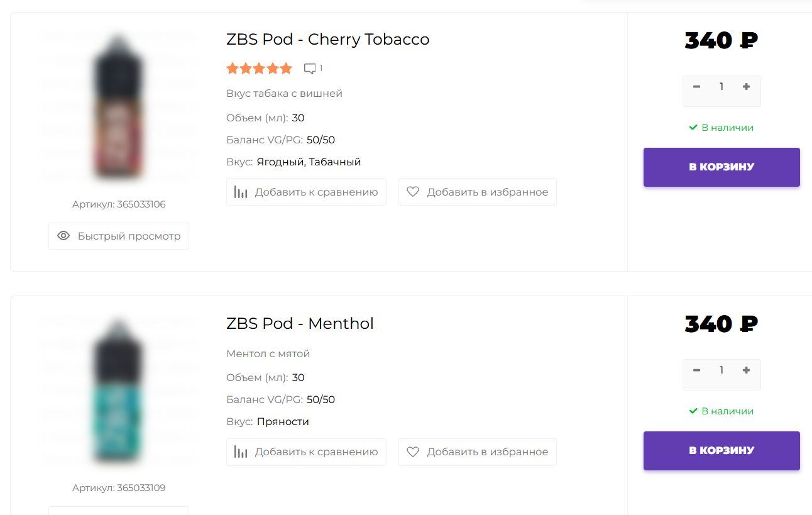Decrease Menthol quantity with minus button
The height and width of the screenshot is (515, 812).
(x=696, y=370)
